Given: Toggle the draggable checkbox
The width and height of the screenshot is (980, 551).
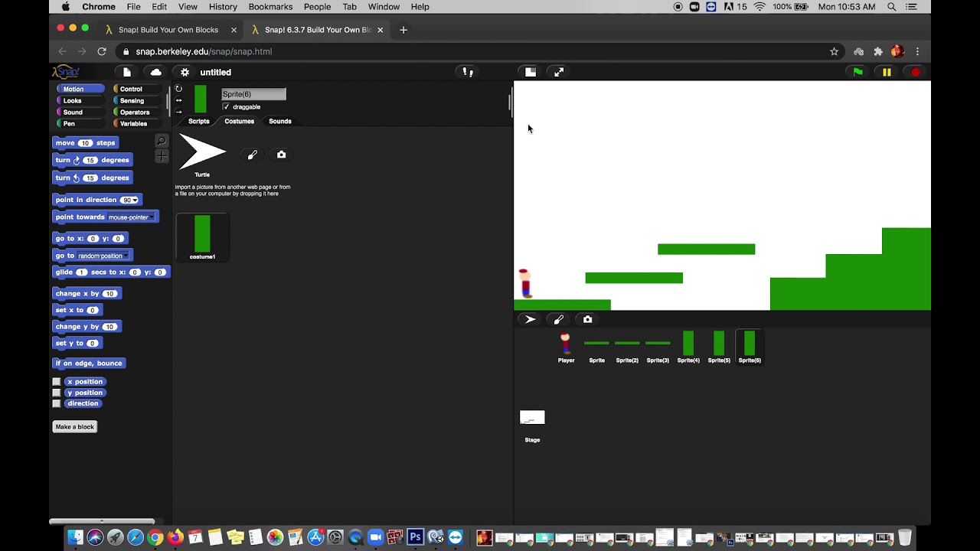Looking at the screenshot, I should pos(226,107).
